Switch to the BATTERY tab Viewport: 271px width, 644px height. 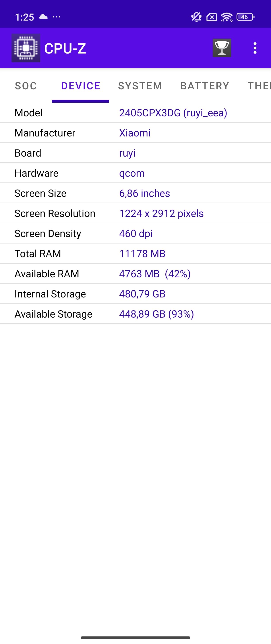click(205, 86)
